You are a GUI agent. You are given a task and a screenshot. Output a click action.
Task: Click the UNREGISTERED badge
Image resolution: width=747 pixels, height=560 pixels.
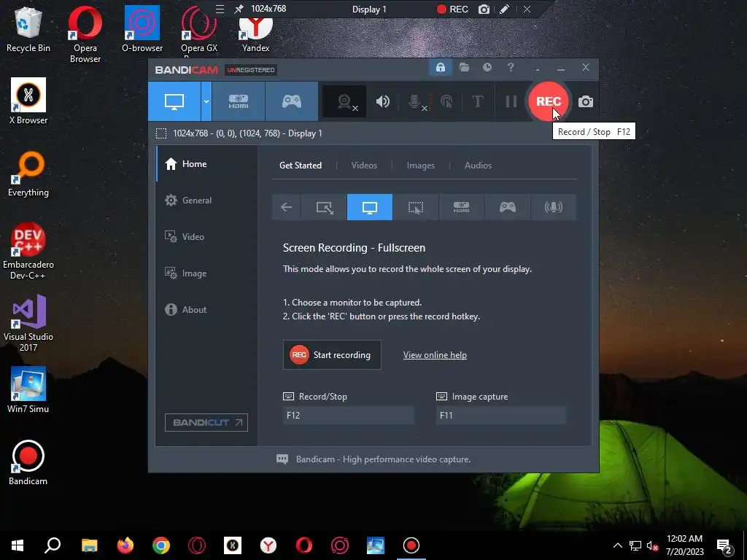251,70
